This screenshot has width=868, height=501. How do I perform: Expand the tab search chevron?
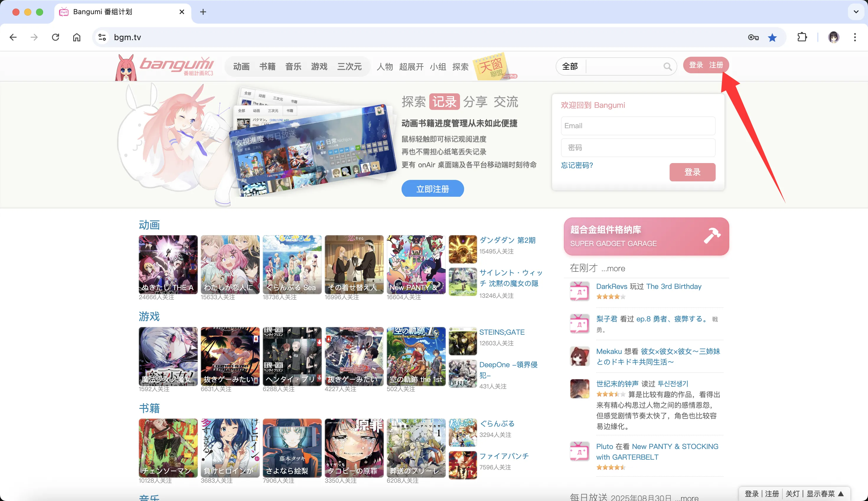856,12
